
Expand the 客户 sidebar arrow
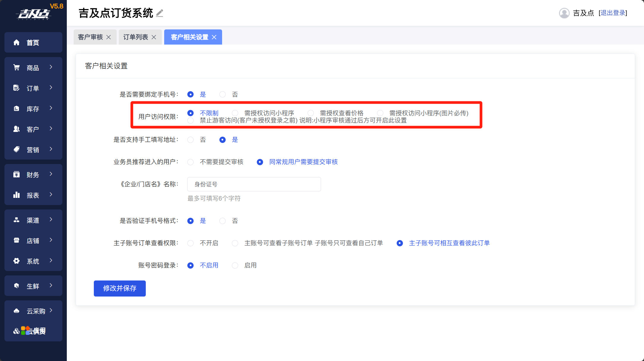(x=51, y=129)
